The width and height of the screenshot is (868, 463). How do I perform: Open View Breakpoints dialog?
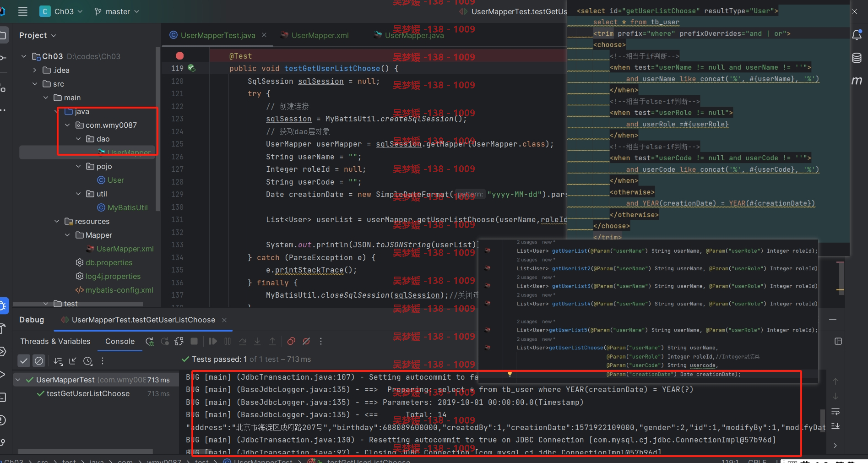pos(291,341)
